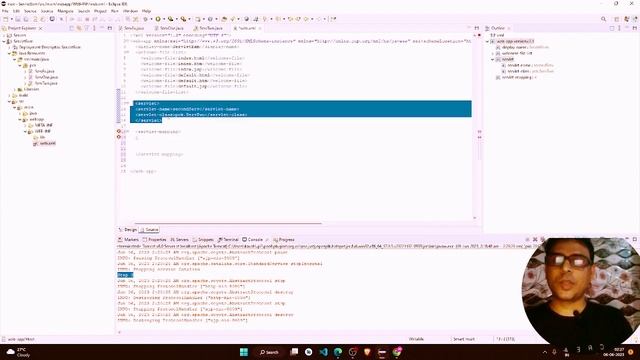Select web.xml in Project Explorer tree

pyautogui.click(x=44, y=143)
